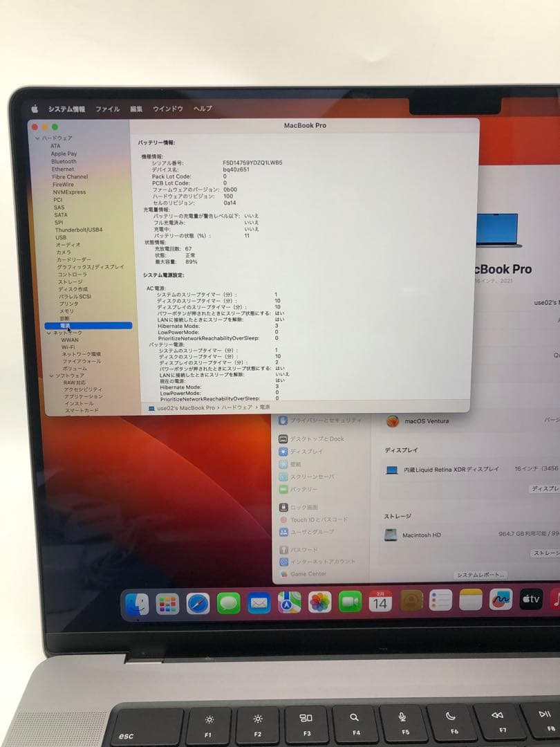Open Battery settings pane

click(298, 489)
